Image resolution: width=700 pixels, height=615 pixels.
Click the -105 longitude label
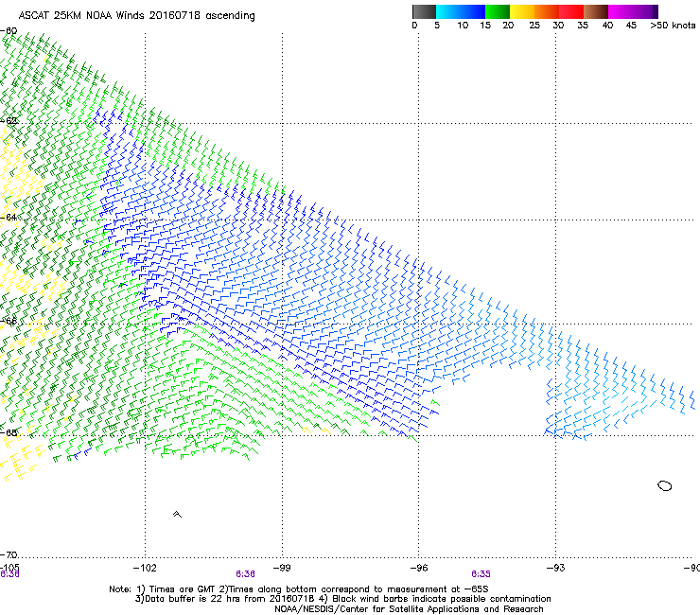point(9,567)
